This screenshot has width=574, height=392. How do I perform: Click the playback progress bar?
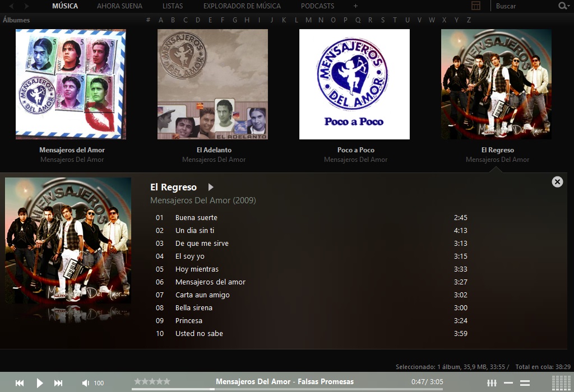[288, 389]
